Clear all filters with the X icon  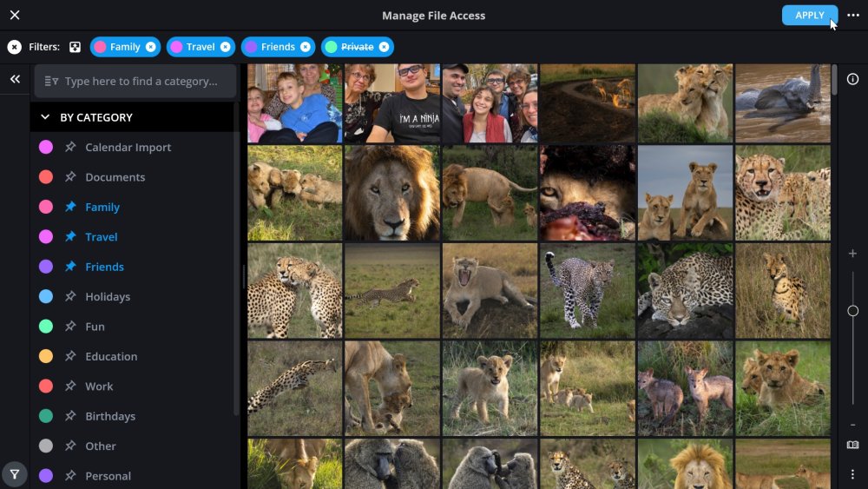(15, 47)
